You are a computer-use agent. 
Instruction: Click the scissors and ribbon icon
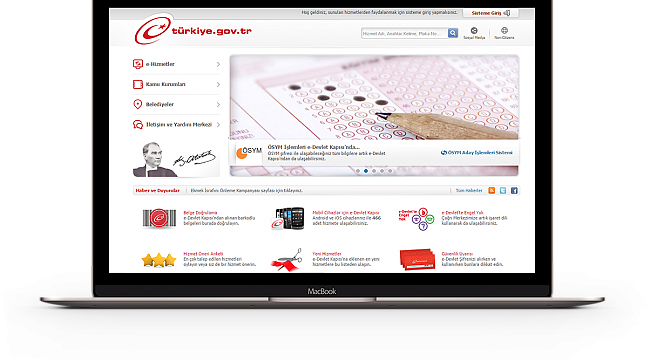[x=287, y=260]
